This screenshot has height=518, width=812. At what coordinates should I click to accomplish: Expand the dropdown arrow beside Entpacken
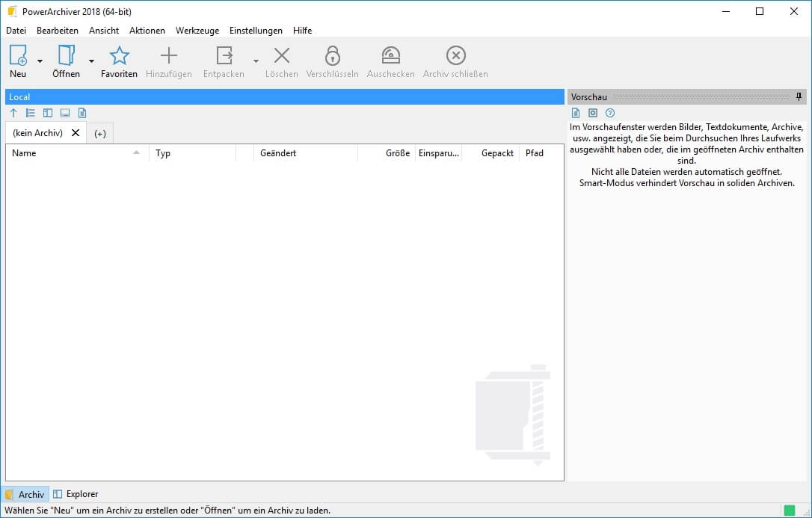[256, 61]
